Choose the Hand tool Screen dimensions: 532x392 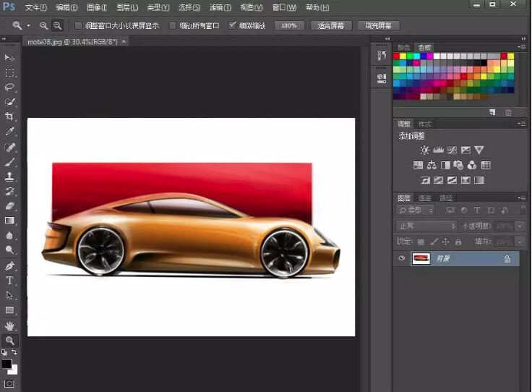click(x=10, y=325)
